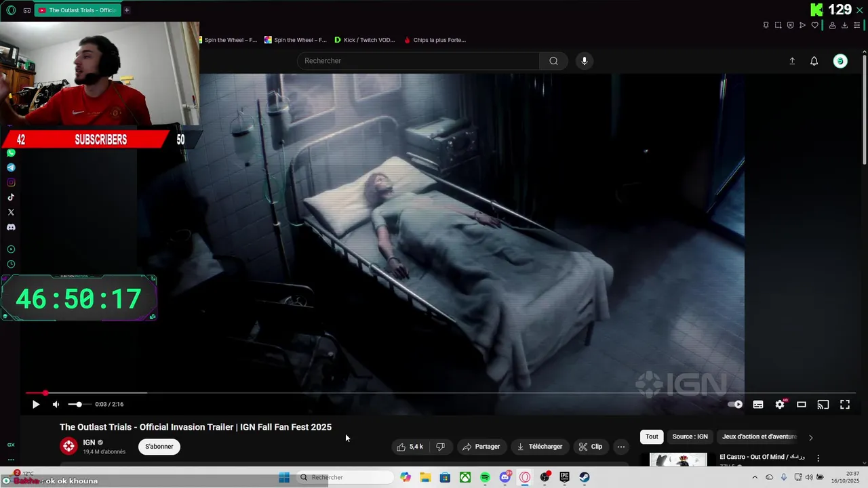Open the Opera Flow send arrow icon
Image resolution: width=868 pixels, height=488 pixels.
[x=802, y=25]
